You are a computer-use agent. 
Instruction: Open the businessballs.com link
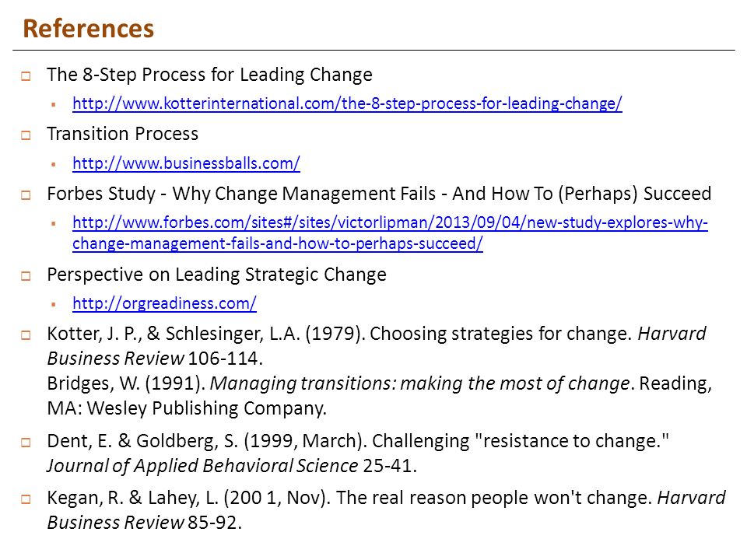186,163
